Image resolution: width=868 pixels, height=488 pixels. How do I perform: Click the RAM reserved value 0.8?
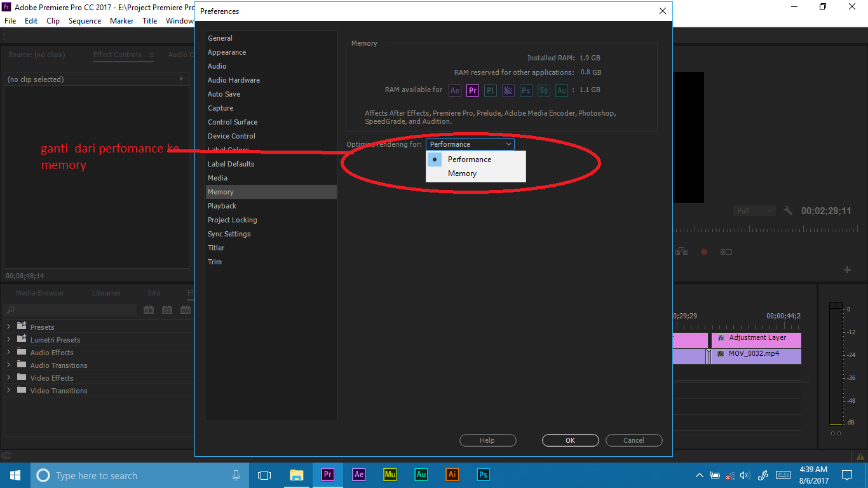click(585, 72)
